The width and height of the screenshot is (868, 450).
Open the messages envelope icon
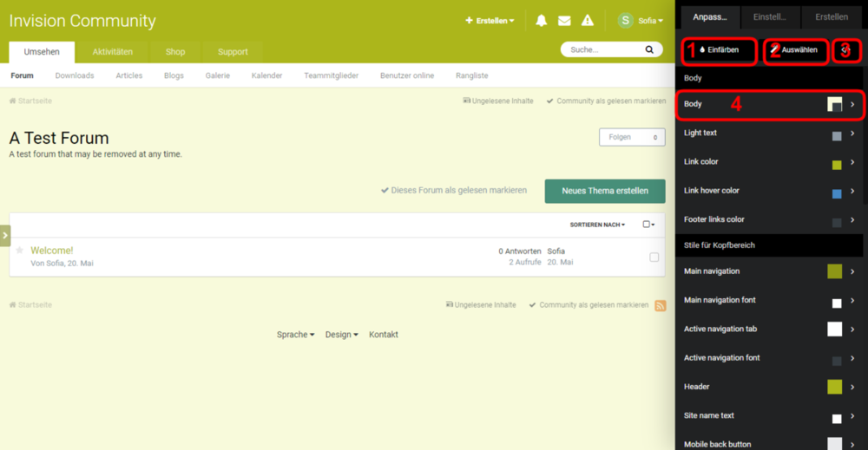(564, 21)
